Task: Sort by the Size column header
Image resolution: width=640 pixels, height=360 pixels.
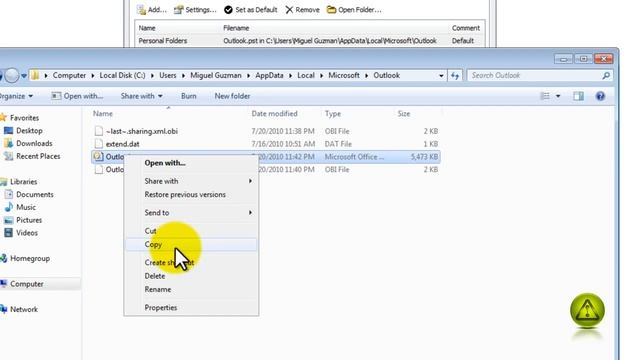Action: (404, 114)
